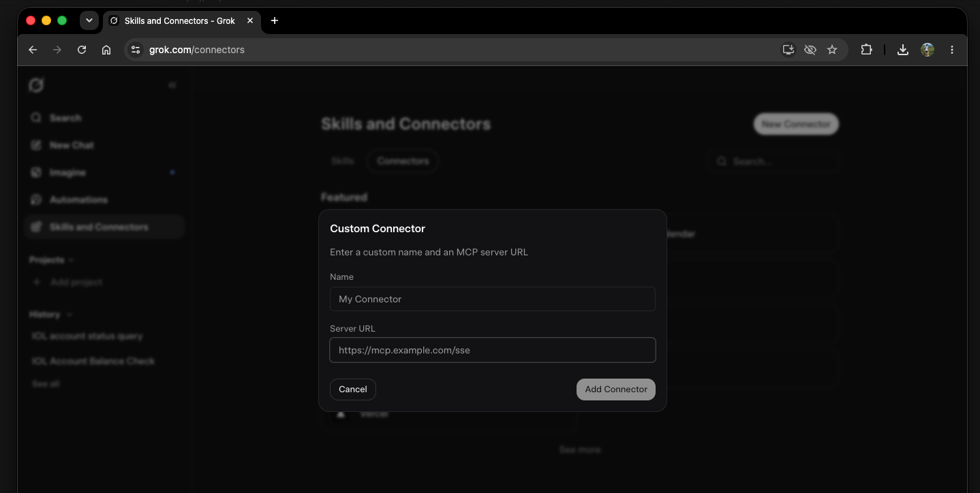
Task: Open the browser extensions puzzle icon
Action: tap(867, 50)
